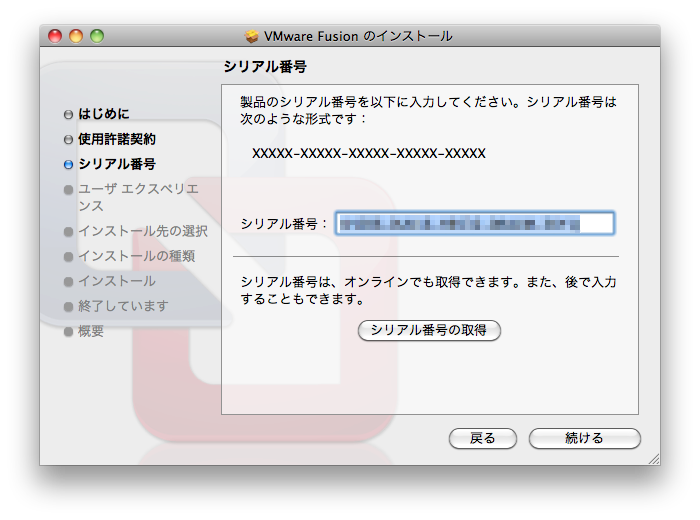Click the シリアル番号の取得 button

click(429, 330)
